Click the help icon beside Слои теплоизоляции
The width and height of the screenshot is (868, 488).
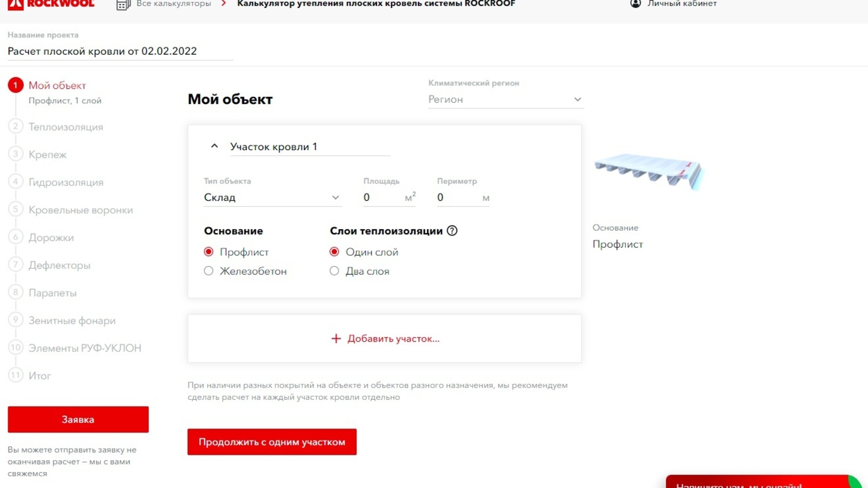point(452,231)
